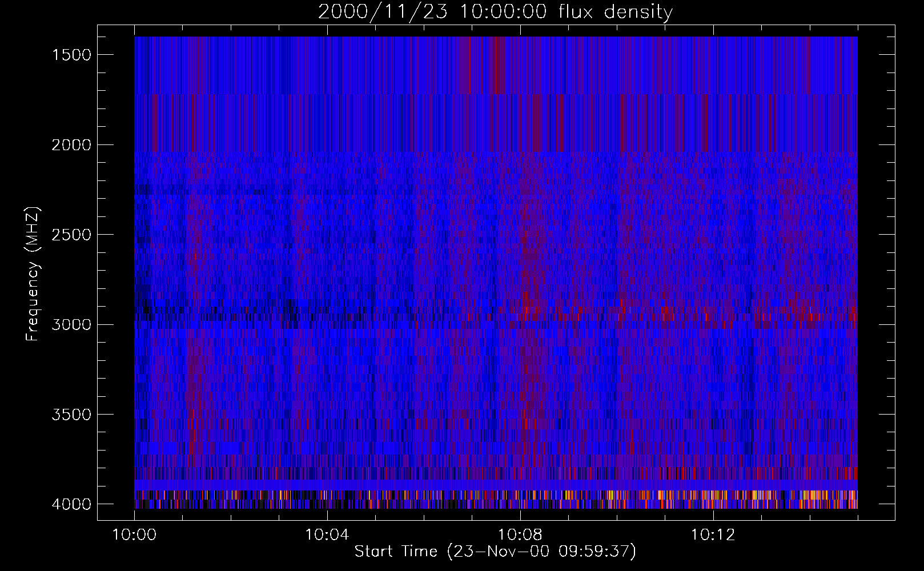Click the 3500 frequency tick label
This screenshot has height=571, width=924.
click(x=71, y=415)
